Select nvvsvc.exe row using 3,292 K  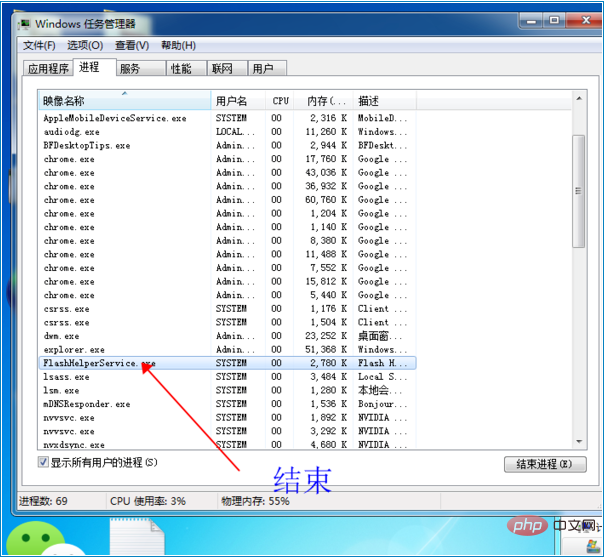click(x=227, y=431)
